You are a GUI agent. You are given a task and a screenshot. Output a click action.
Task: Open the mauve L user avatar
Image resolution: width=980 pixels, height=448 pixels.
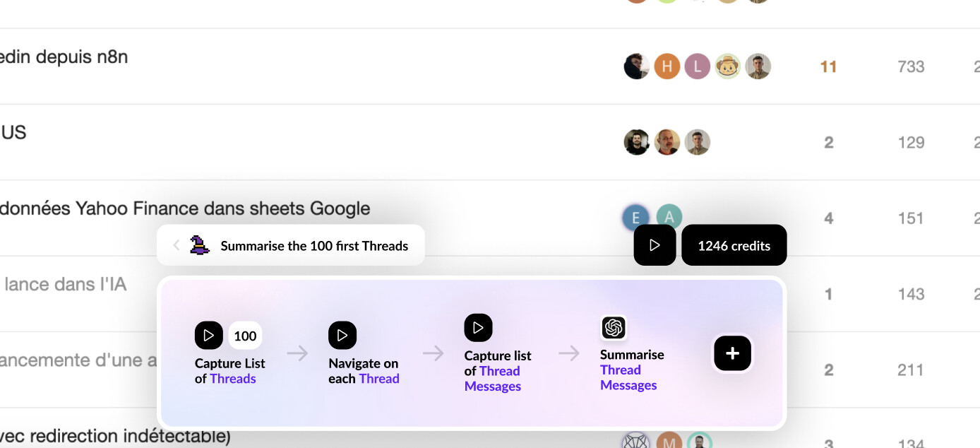coord(697,66)
